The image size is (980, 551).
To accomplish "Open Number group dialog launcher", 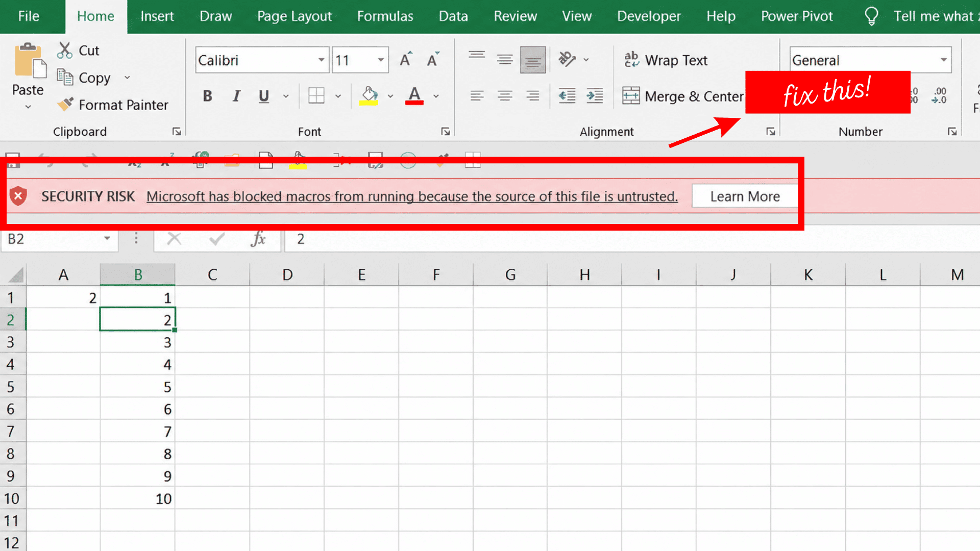I will coord(952,132).
